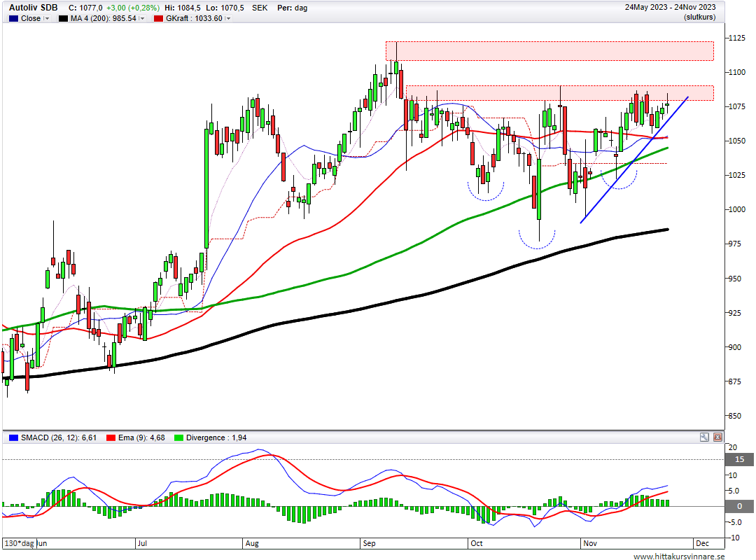Screen dimensions: 756x560
Task: Click the dark blue Close color swatch
Action: click(13, 18)
